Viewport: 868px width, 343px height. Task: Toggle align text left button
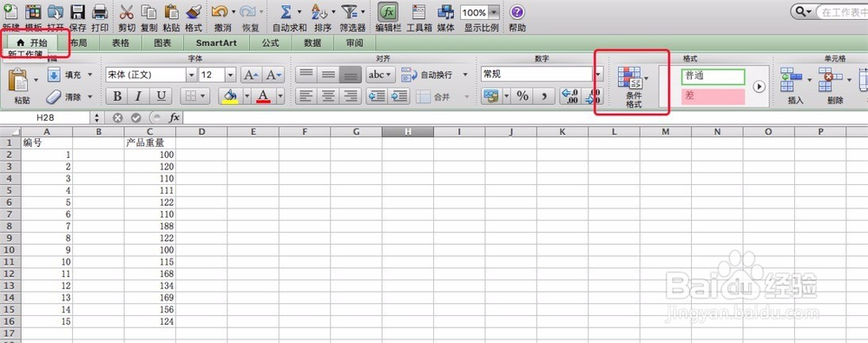[306, 96]
